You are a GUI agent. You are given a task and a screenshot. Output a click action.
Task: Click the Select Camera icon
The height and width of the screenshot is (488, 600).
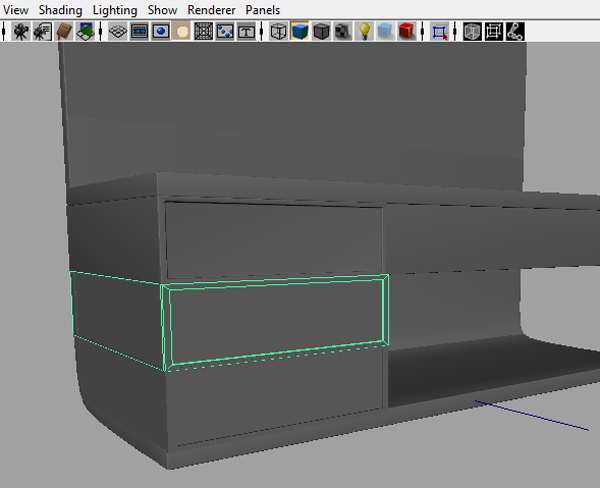(21, 31)
